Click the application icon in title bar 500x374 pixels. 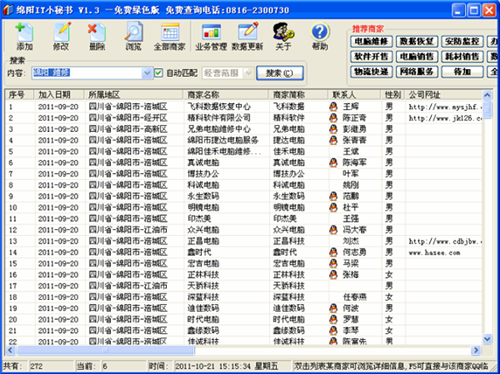coord(8,10)
